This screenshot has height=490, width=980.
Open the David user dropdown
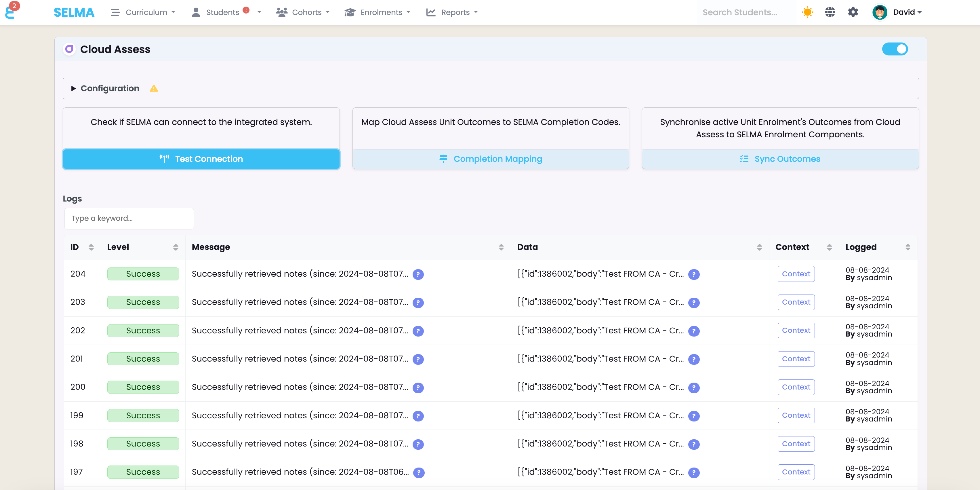coord(907,12)
